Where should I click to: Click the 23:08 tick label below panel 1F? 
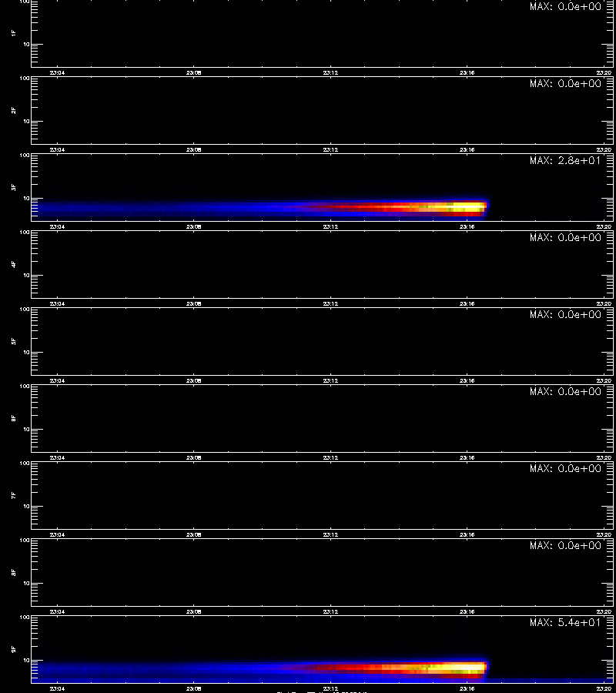point(193,73)
